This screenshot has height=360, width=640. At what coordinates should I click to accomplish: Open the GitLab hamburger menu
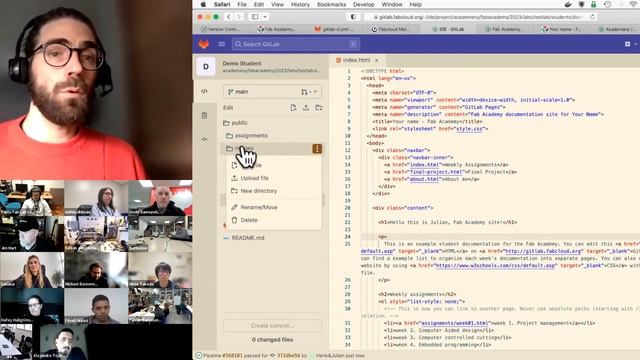click(221, 44)
